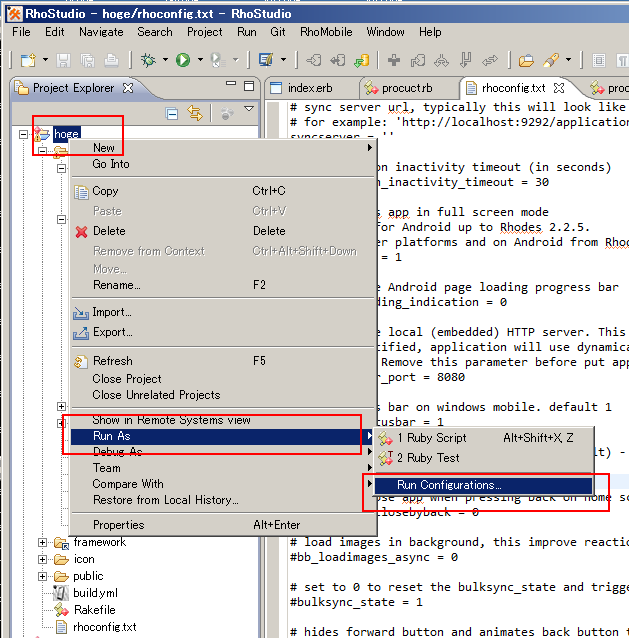Click Close Unrelated Projects menu entry
This screenshot has width=629, height=638.
pos(223,395)
